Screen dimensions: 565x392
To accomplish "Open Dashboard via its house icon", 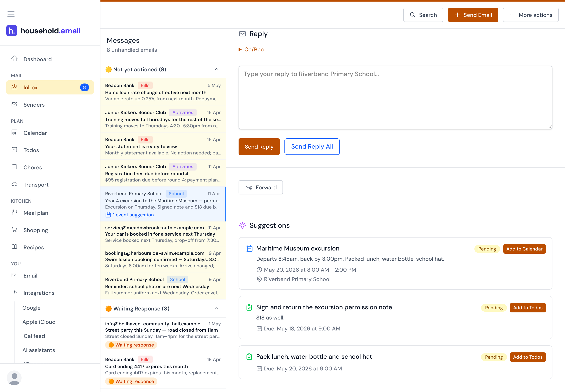I will 15,59.
